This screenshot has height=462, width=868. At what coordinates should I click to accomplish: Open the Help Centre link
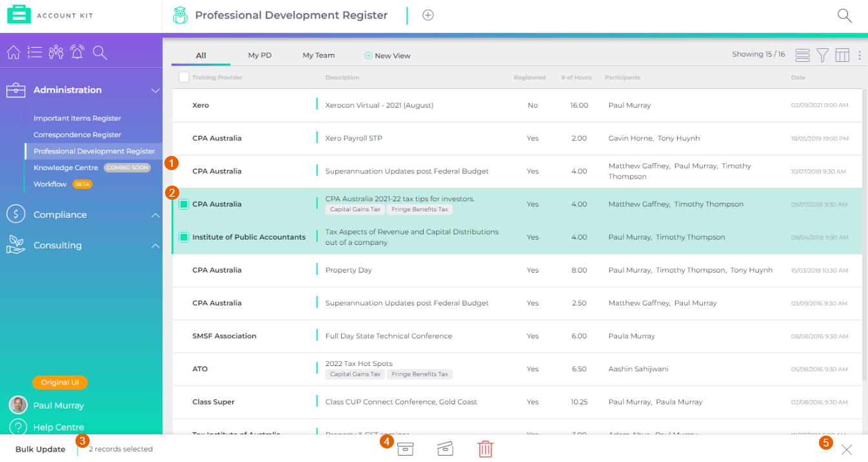pyautogui.click(x=59, y=427)
